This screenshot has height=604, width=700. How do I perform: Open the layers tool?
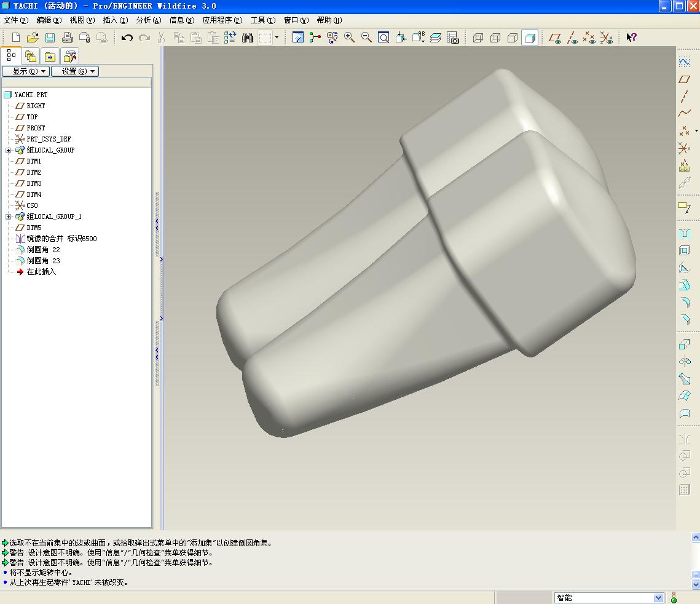(435, 38)
